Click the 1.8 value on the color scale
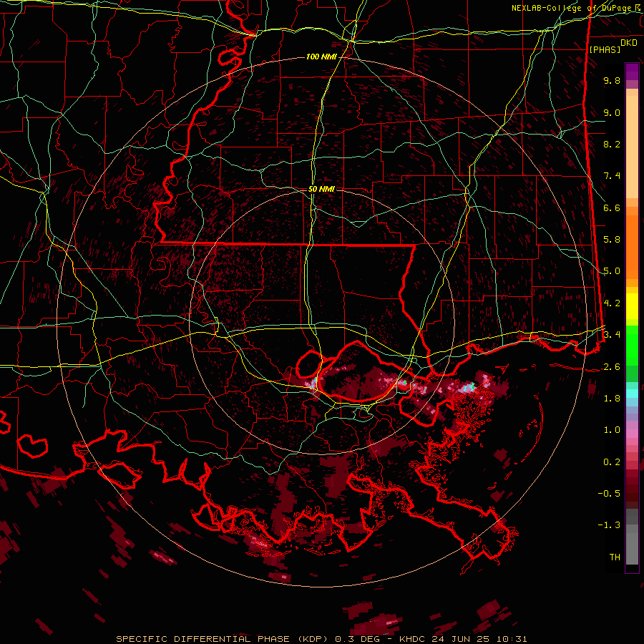This screenshot has width=644, height=644. 612,399
